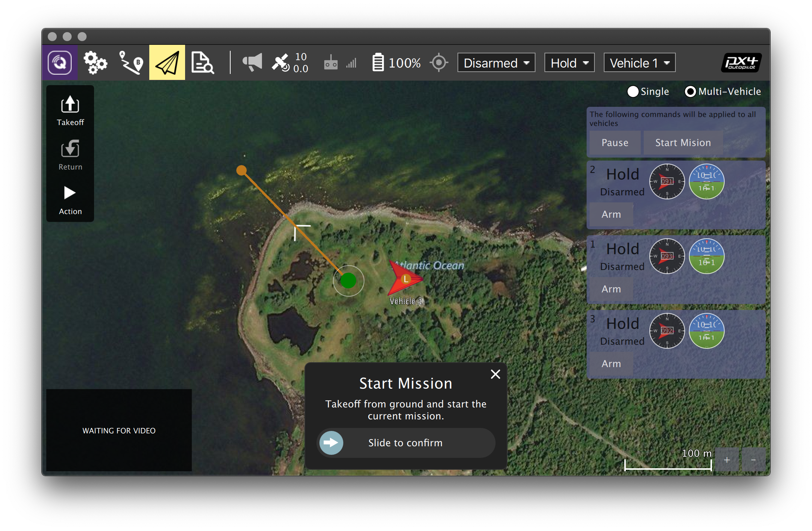Open the Plan view waypoint icon

[131, 63]
